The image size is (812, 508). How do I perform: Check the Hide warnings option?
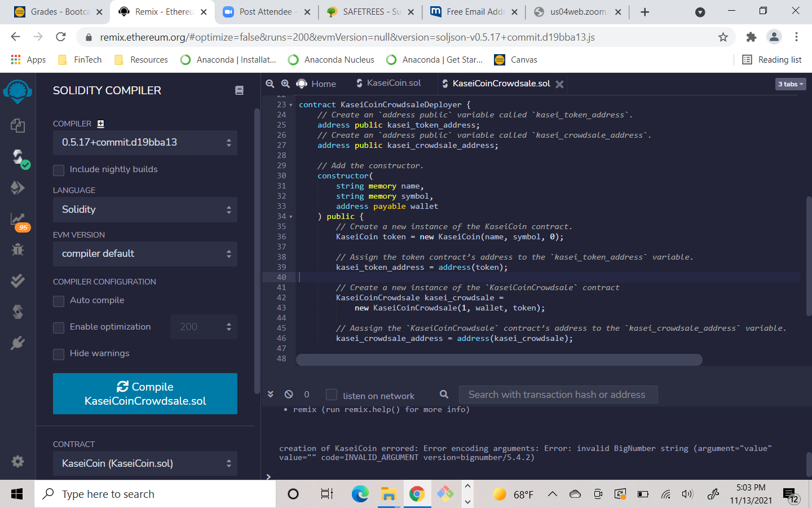point(59,354)
